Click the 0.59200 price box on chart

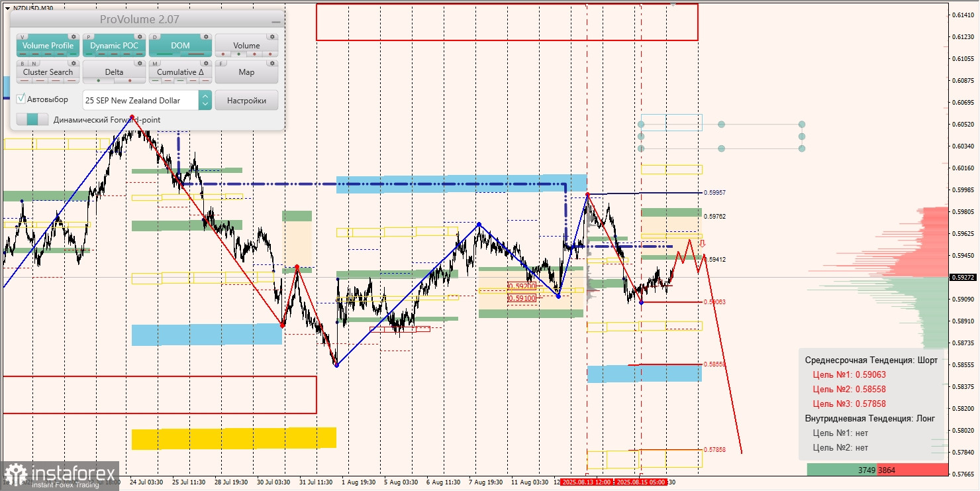pos(522,286)
